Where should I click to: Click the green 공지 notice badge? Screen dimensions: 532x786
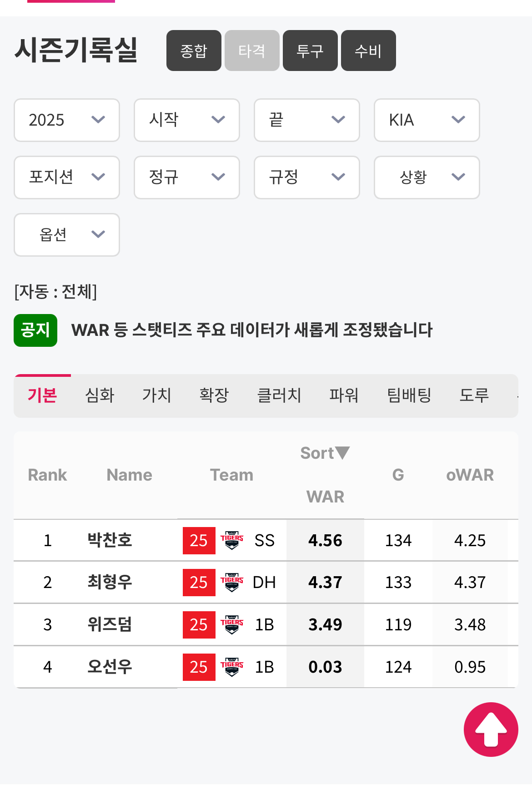tap(35, 330)
